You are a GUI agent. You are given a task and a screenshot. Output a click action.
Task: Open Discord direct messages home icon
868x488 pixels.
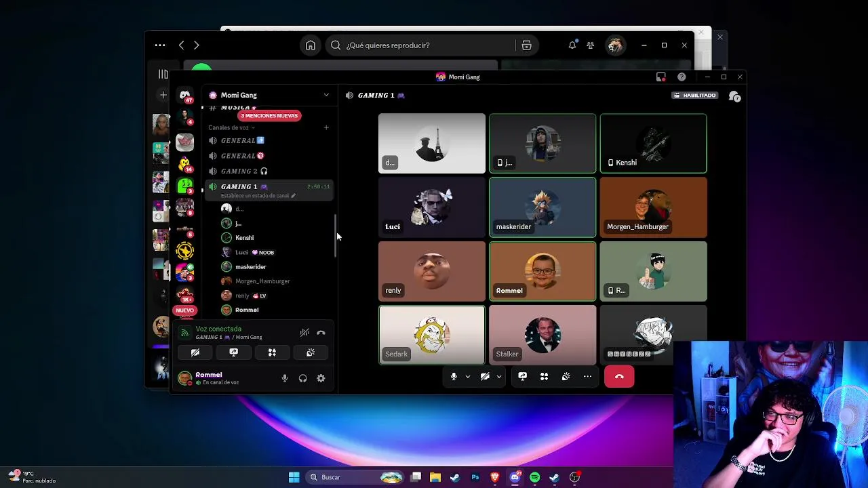[x=184, y=96]
